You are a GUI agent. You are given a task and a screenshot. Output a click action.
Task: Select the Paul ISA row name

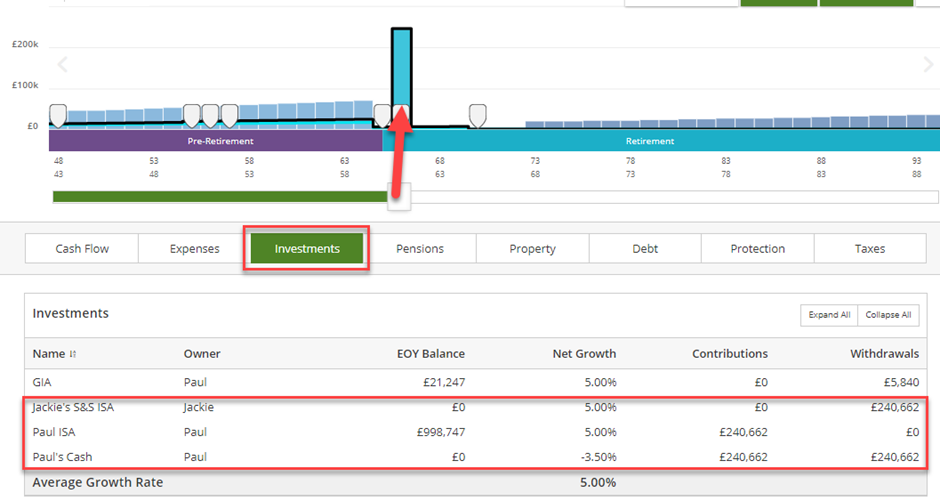tap(54, 432)
